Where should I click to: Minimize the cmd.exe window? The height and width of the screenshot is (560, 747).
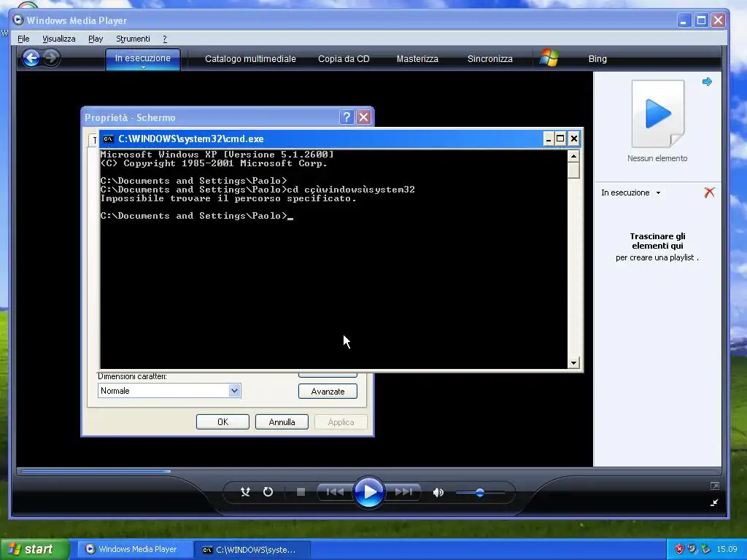(549, 139)
